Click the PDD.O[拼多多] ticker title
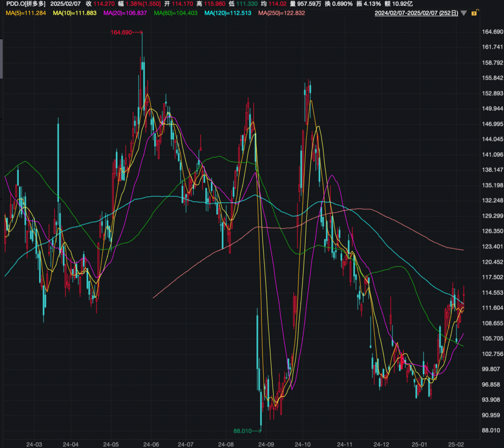 26,4
